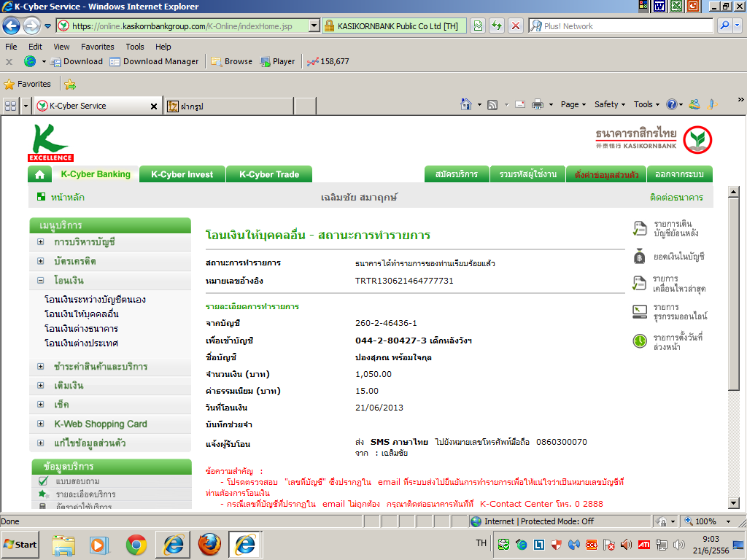Open the Favorites star button
The image size is (747, 560).
tap(28, 85)
